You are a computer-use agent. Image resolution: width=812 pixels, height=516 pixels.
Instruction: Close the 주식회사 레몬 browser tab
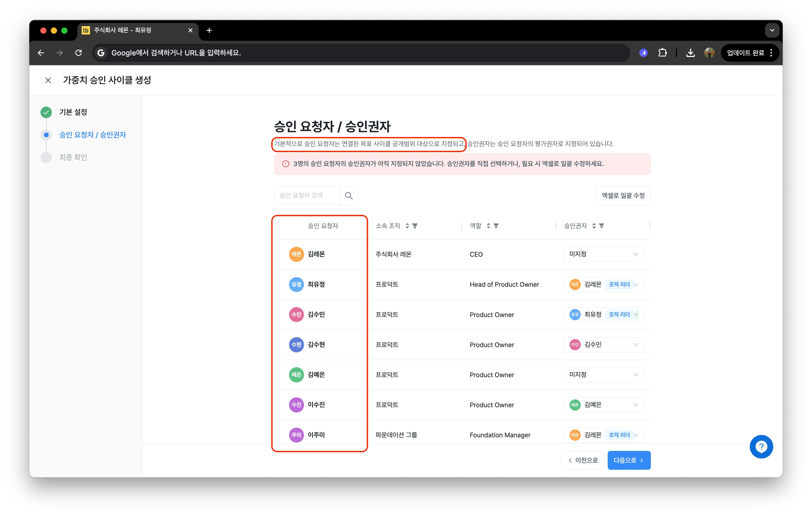click(x=190, y=30)
